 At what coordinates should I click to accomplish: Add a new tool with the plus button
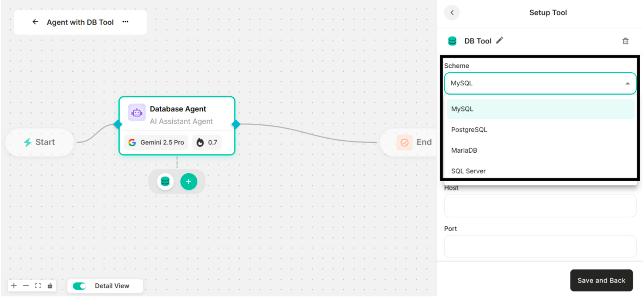189,182
